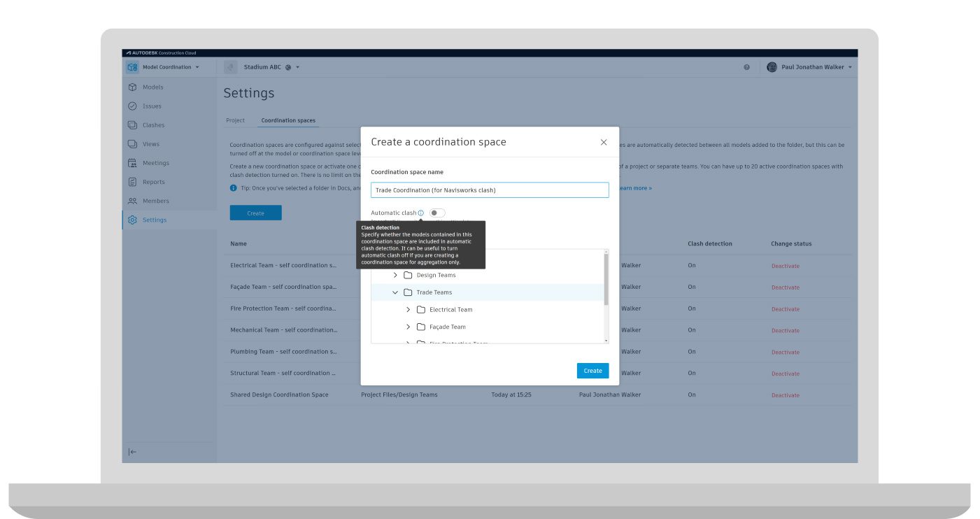Open Reports in the sidebar menu

[x=154, y=182]
